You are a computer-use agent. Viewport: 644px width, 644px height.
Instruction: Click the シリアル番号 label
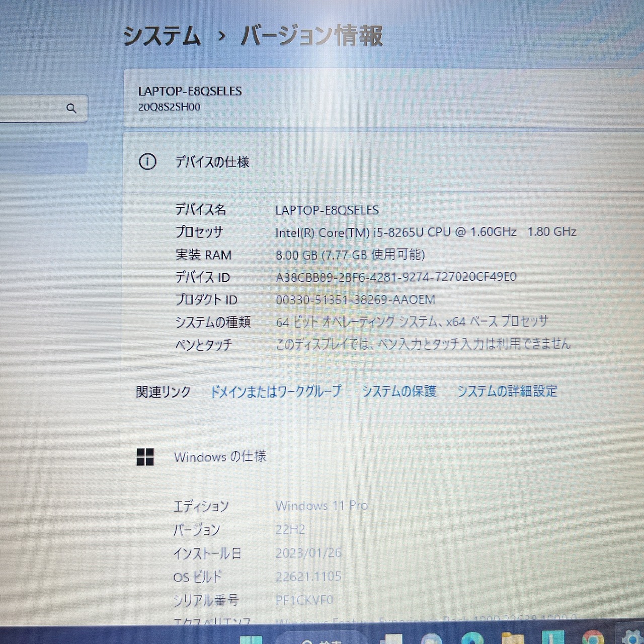pos(206,600)
